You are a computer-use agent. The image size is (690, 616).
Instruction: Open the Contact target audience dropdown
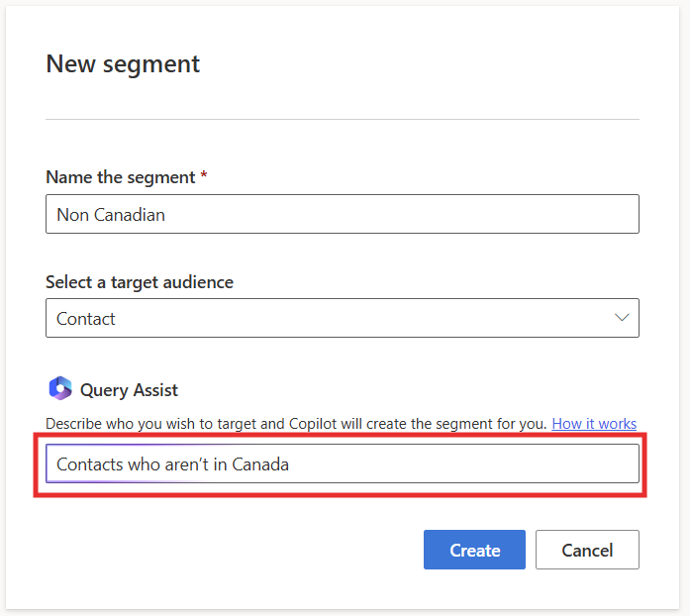342,318
